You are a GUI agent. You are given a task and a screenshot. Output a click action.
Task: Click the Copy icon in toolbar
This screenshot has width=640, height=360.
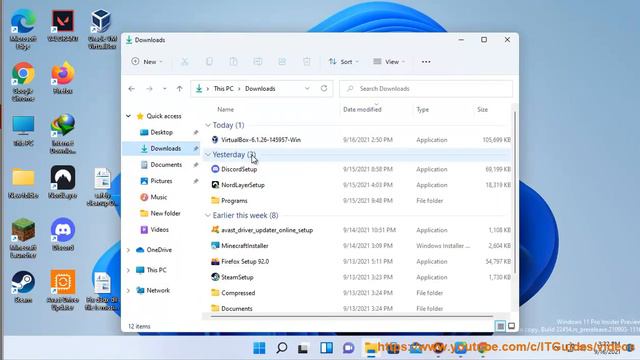209,62
